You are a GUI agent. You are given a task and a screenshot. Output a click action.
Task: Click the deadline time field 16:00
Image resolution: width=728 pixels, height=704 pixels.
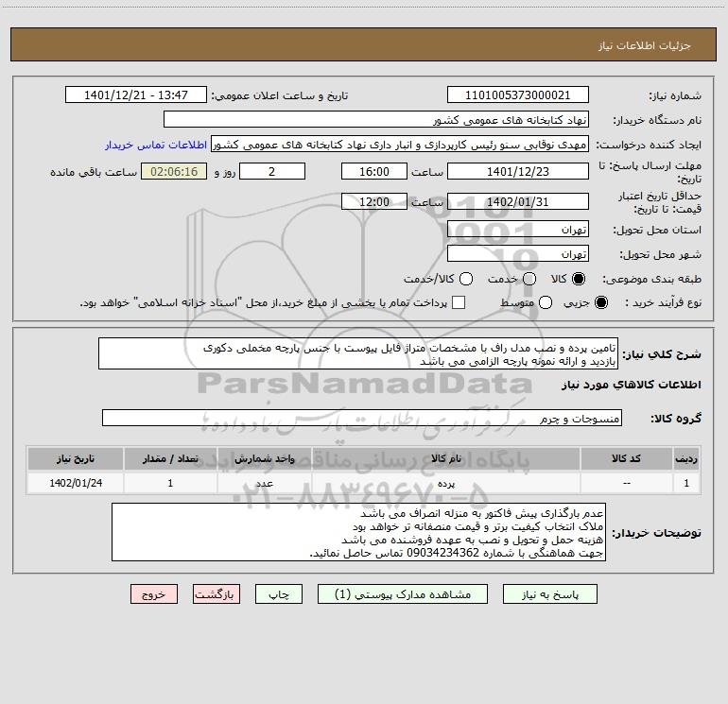tap(374, 171)
